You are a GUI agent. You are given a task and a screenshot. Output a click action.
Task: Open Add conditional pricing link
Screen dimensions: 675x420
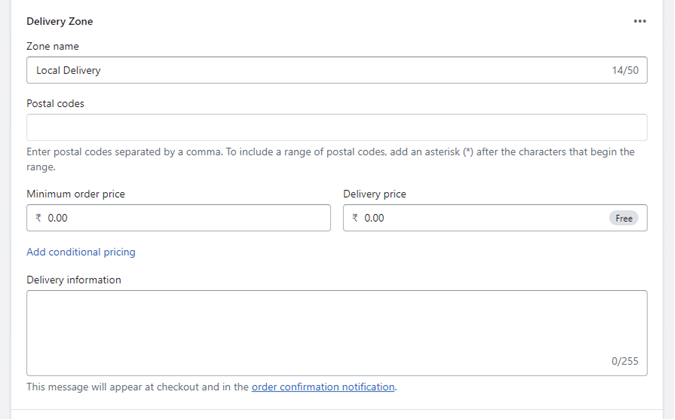pos(81,252)
